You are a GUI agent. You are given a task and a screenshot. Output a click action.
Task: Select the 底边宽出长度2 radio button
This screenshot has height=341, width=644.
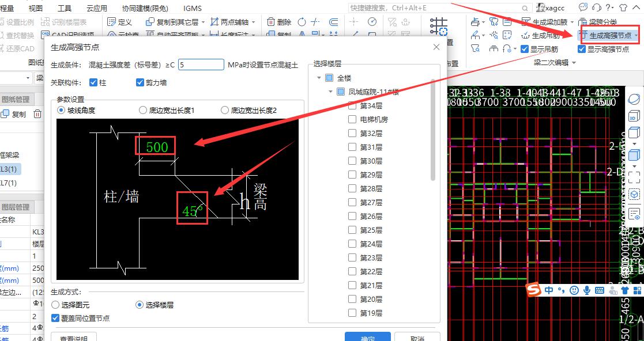tap(225, 110)
